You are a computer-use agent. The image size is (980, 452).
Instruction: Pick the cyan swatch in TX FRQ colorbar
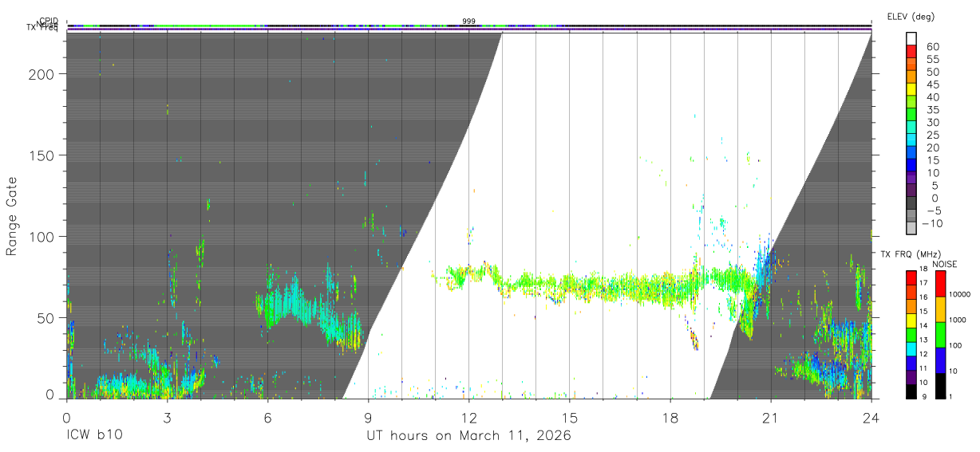(x=911, y=348)
